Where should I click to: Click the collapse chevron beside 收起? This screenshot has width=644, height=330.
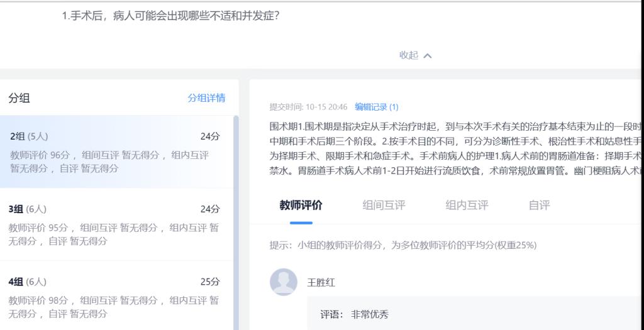[428, 55]
